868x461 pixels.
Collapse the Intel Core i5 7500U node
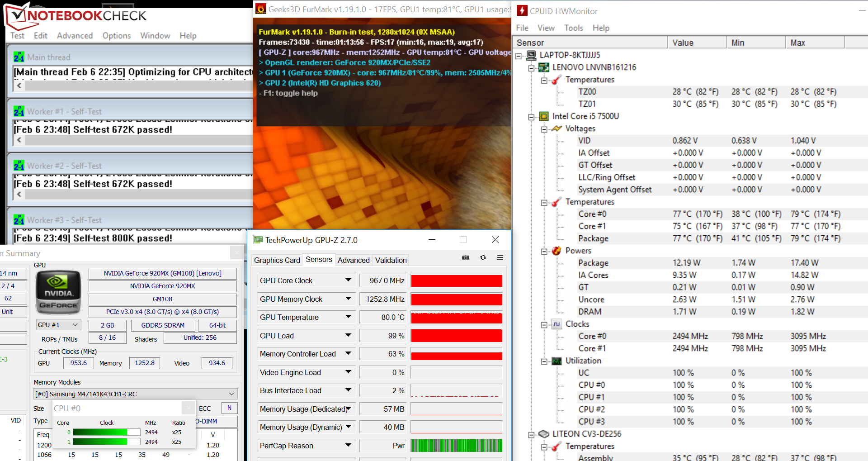531,117
